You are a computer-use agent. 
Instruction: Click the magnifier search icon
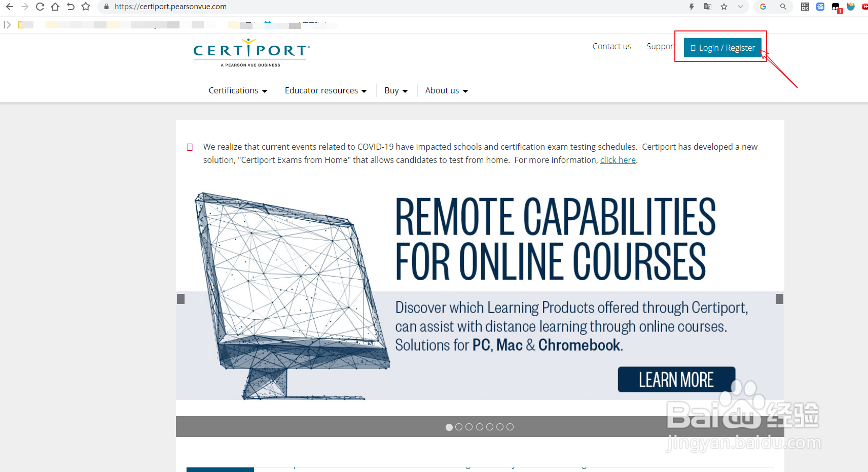point(783,7)
